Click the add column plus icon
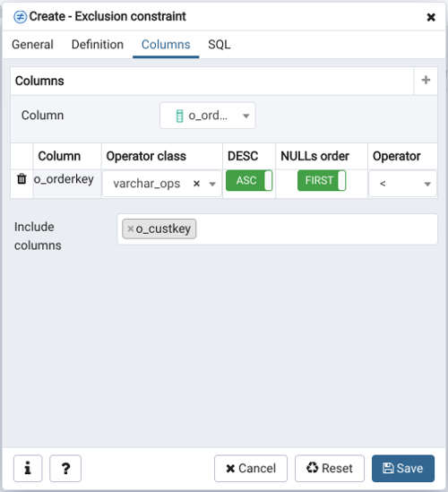Viewport: 448px width, 492px height. click(426, 81)
